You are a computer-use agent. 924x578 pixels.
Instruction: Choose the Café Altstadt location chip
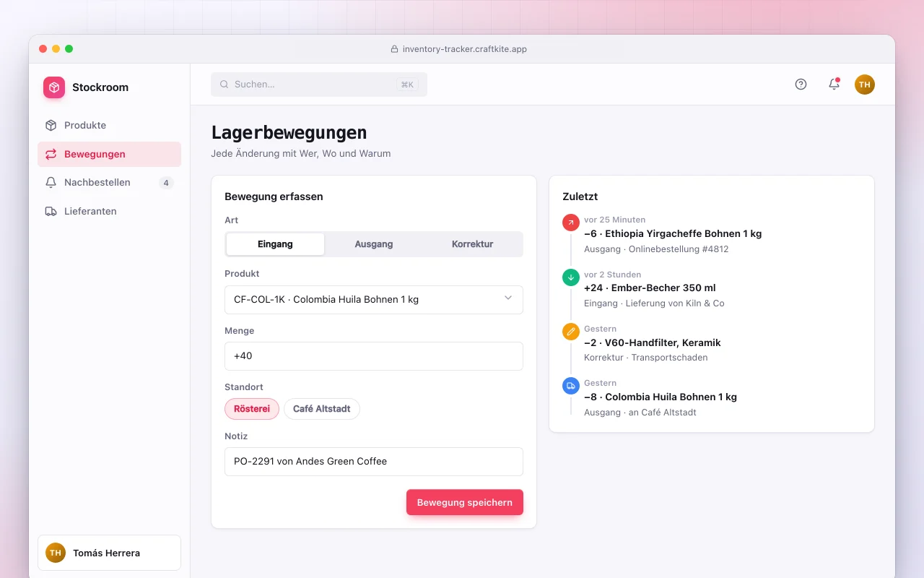click(322, 409)
